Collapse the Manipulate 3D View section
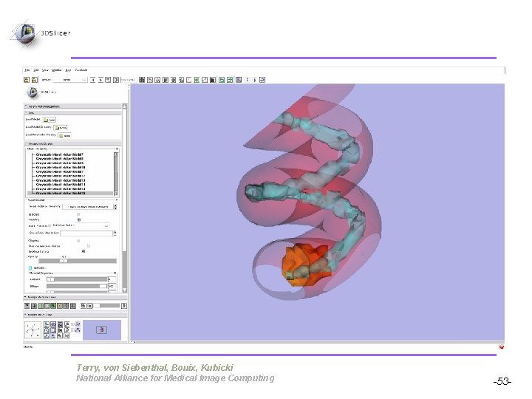The image size is (532, 399). pos(75,315)
